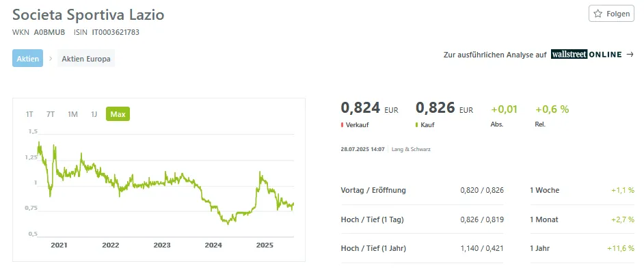This screenshot has height=268, width=644.
Task: Switch chart to 1J range
Action: pyautogui.click(x=94, y=114)
